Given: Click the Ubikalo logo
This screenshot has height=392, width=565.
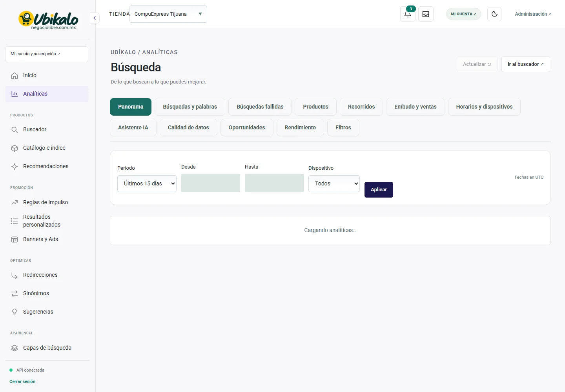Looking at the screenshot, I should (48, 20).
